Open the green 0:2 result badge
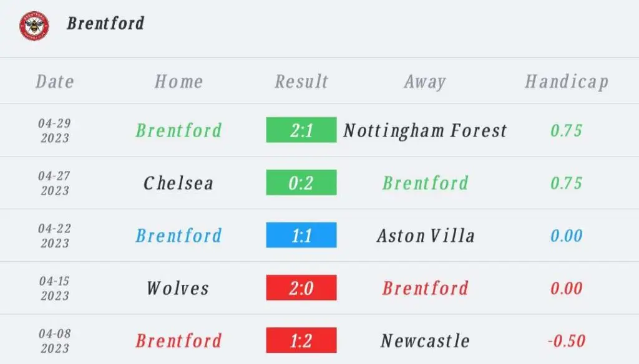The height and width of the screenshot is (364, 639). 301,183
